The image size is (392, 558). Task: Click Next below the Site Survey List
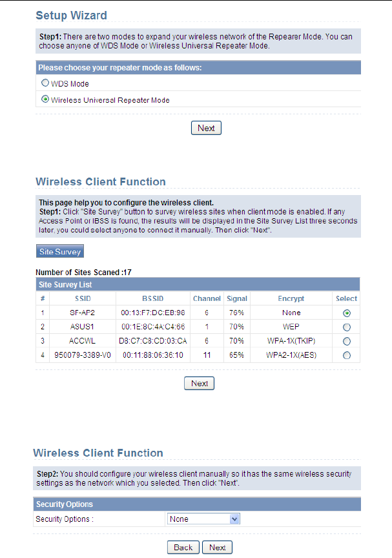(x=199, y=383)
